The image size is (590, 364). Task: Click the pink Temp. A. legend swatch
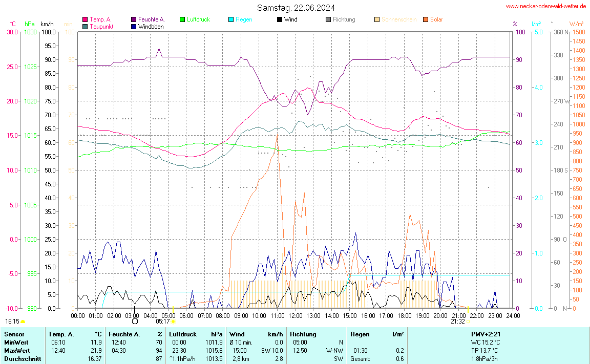[x=85, y=20]
